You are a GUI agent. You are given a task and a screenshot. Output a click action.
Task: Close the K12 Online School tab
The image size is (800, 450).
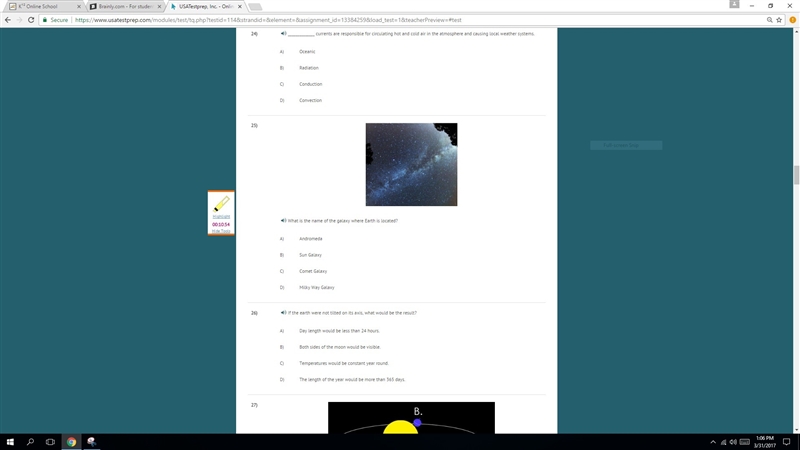coord(79,7)
